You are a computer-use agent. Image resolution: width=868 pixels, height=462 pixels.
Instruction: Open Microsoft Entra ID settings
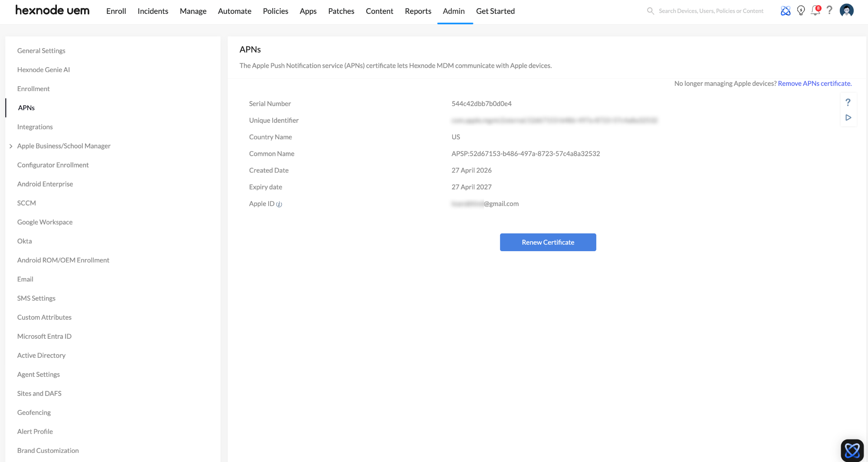44,337
